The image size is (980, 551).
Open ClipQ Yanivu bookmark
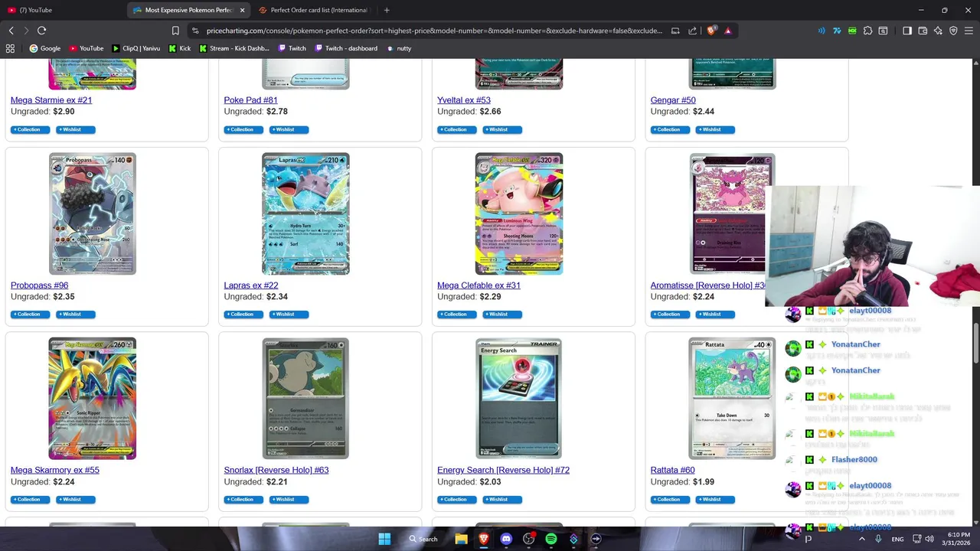click(x=136, y=48)
